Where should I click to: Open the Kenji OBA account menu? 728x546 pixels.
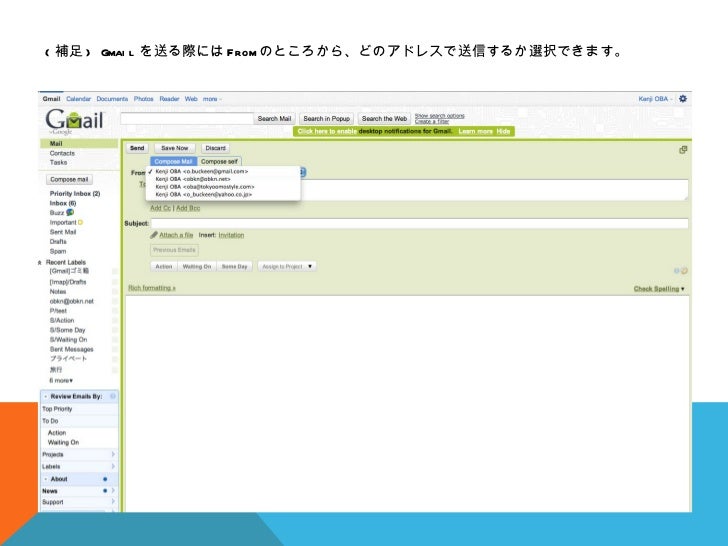pos(655,99)
